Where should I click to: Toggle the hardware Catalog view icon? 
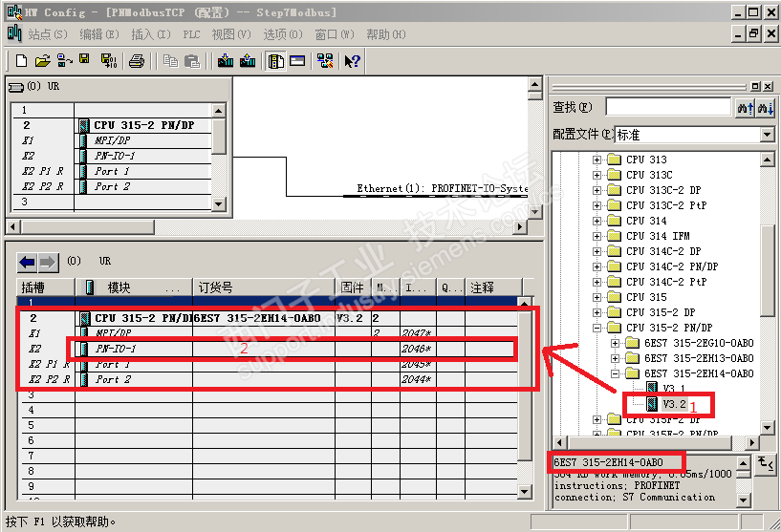276,61
